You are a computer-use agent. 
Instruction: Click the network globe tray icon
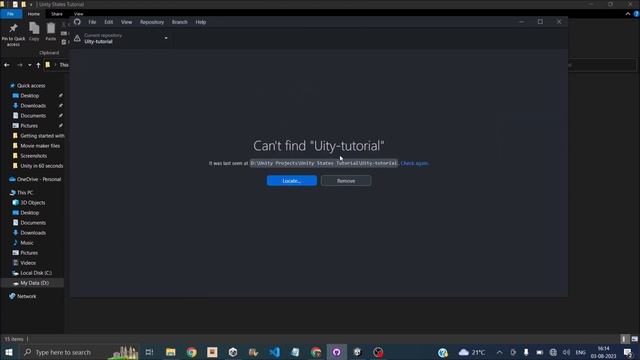pyautogui.click(x=553, y=352)
